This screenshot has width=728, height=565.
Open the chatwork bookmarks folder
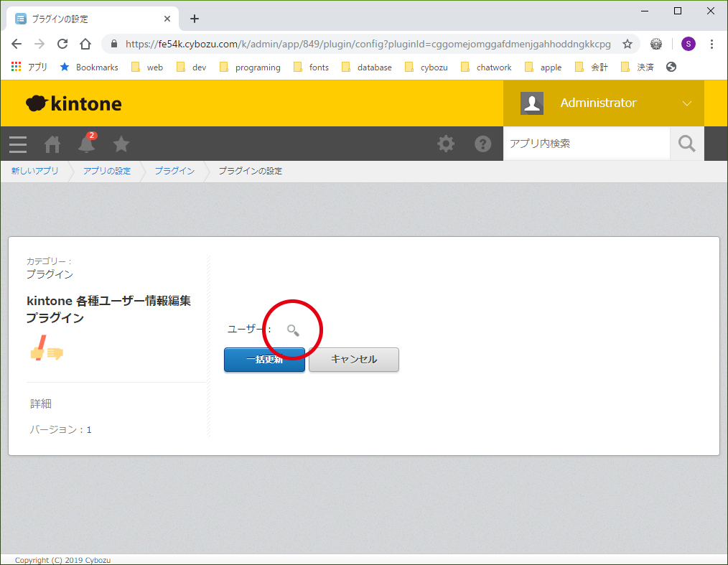pyautogui.click(x=486, y=67)
